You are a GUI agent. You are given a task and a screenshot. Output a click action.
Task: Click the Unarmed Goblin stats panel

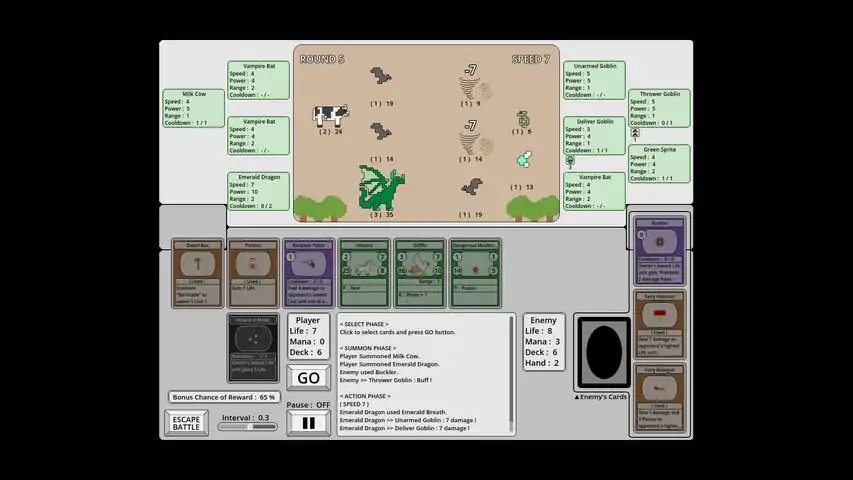594,80
